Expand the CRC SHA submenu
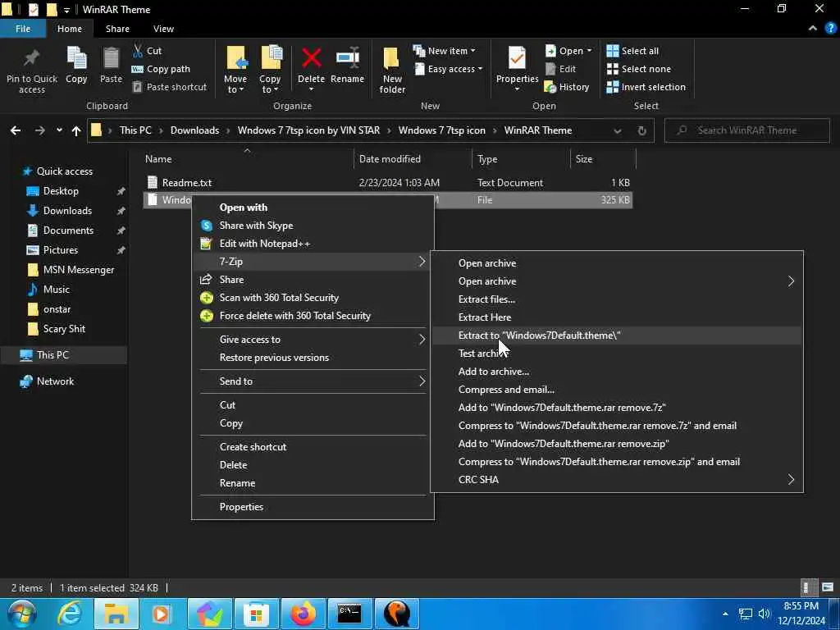Screen dimensions: 840x630 point(616,480)
